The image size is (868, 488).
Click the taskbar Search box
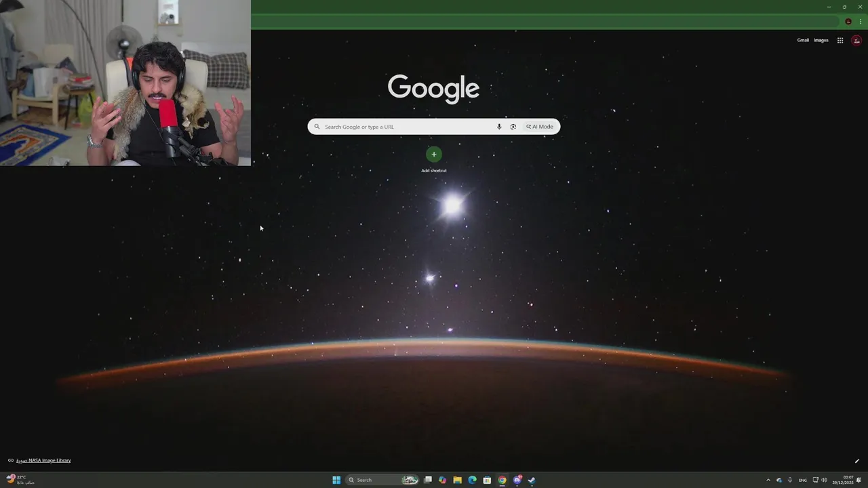click(382, 480)
